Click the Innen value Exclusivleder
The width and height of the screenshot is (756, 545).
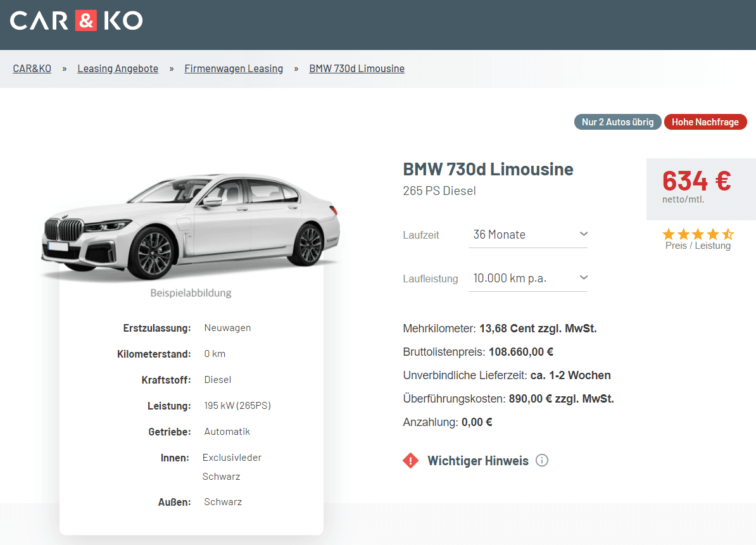232,458
